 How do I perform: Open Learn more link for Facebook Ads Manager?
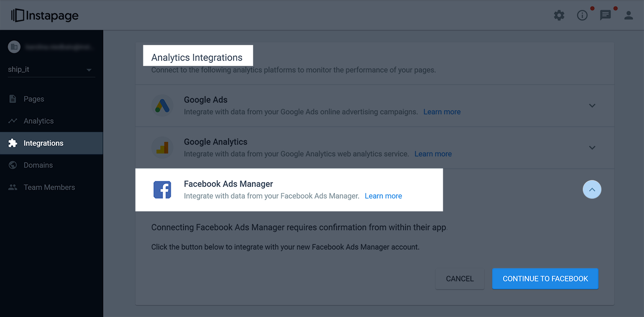coord(383,196)
